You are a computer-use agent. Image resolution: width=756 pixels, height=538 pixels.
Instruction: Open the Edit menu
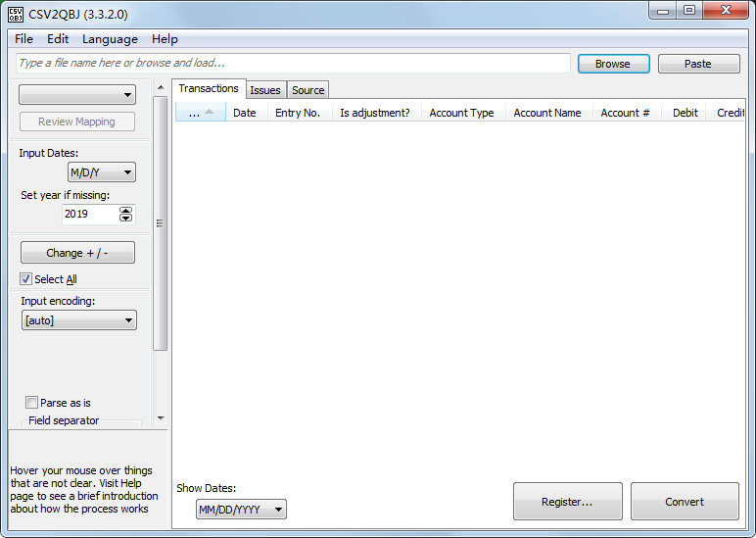coord(58,39)
